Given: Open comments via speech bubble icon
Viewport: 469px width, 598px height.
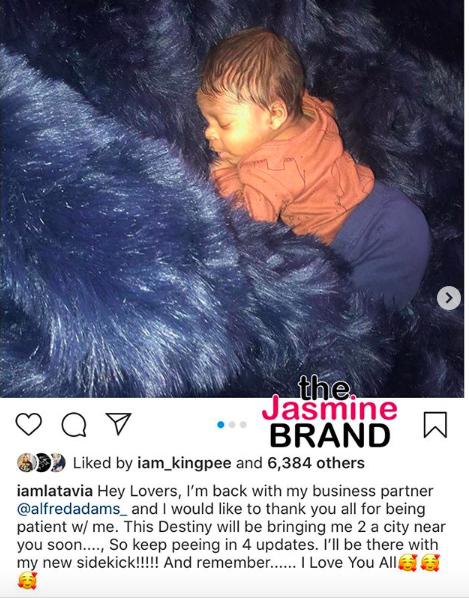Looking at the screenshot, I should [74, 424].
